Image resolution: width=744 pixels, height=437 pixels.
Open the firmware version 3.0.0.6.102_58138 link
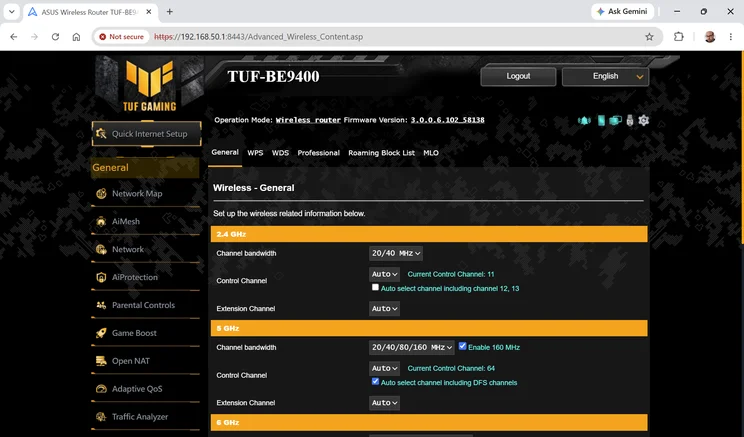coord(447,120)
